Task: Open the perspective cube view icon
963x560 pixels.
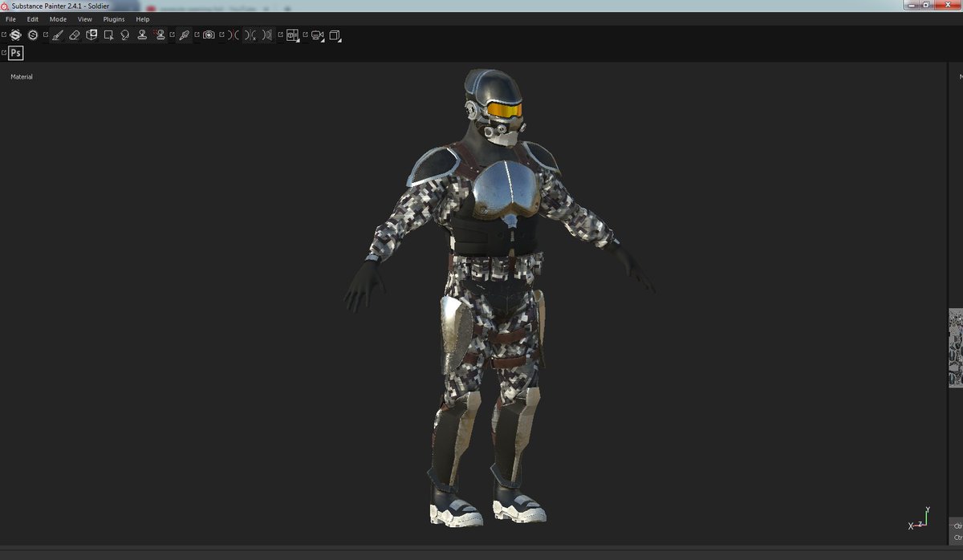Action: [335, 35]
